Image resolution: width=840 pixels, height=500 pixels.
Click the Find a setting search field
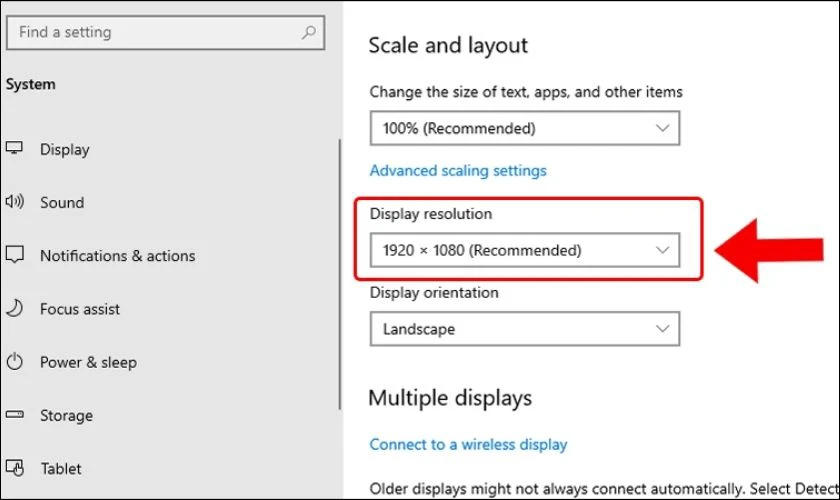166,33
